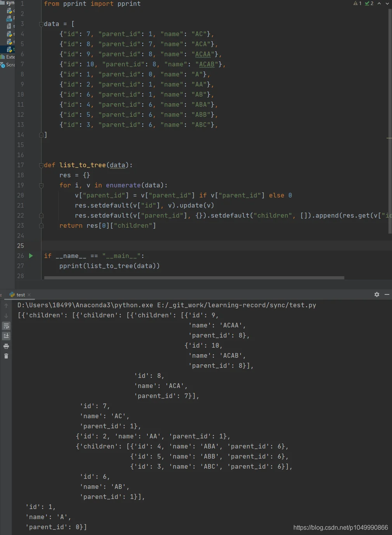Toggle scroll-to-end in the run console
The width and height of the screenshot is (392, 535).
pyautogui.click(x=6, y=336)
